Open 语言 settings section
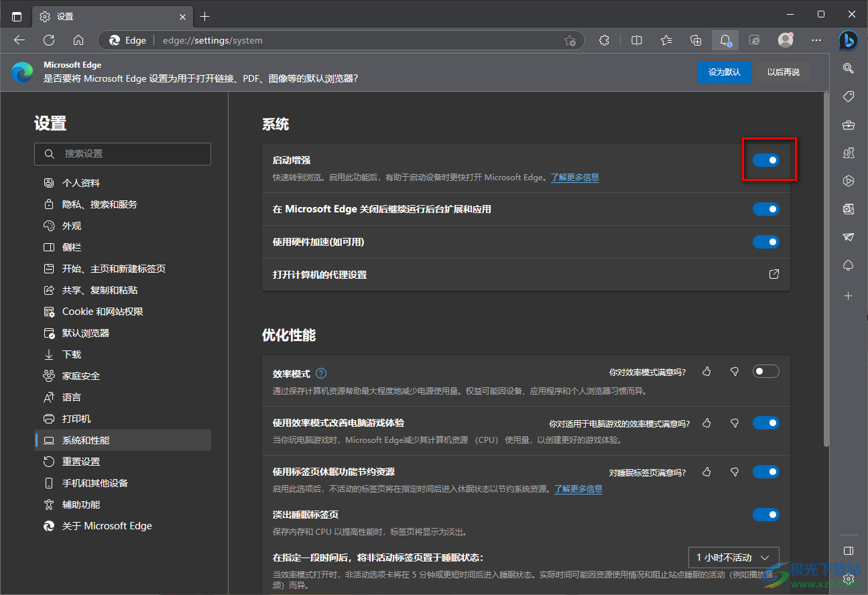Screen dimensions: 868x595 (x=123, y=397)
